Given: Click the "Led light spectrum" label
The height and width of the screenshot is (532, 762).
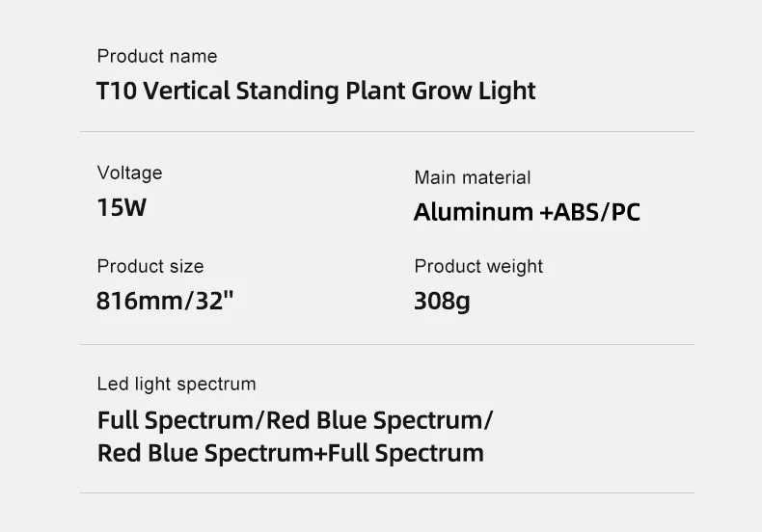Looking at the screenshot, I should pyautogui.click(x=177, y=385).
